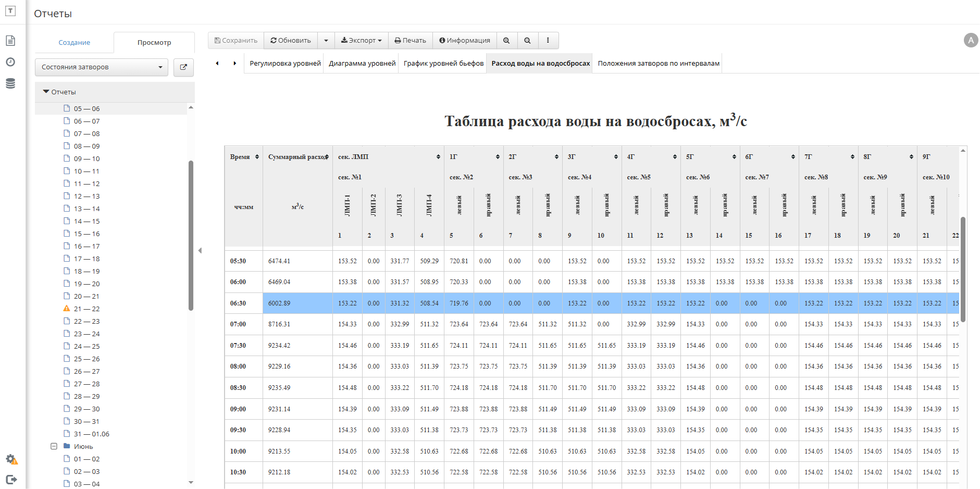Image resolution: width=980 pixels, height=489 pixels.
Task: Select report 31 — 01.06 in tree
Action: click(91, 434)
